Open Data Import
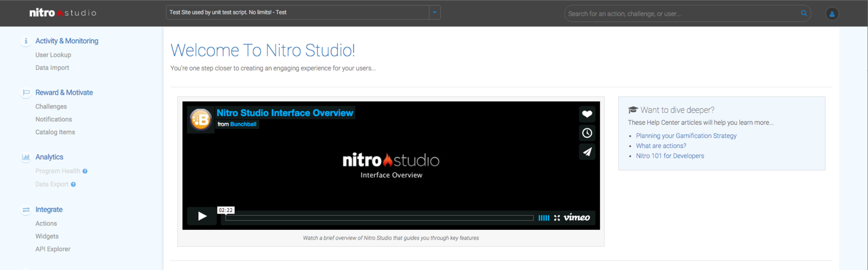This screenshot has width=868, height=270. (x=52, y=68)
